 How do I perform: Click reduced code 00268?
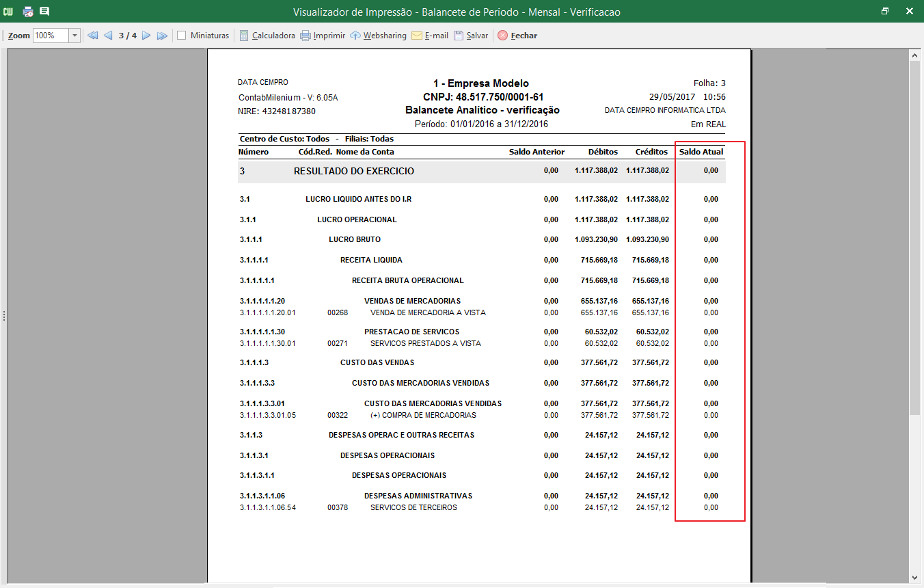point(338,312)
